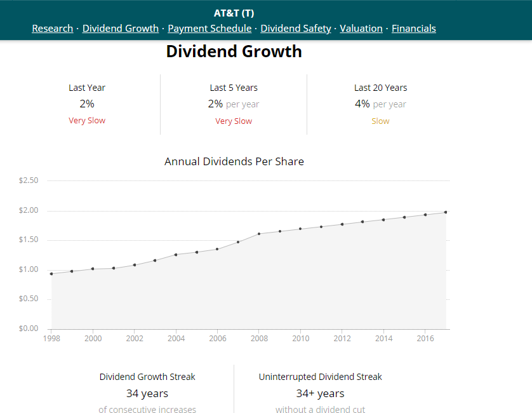532x413 pixels.
Task: Select the 1998 data point on chart
Action: coord(51,274)
